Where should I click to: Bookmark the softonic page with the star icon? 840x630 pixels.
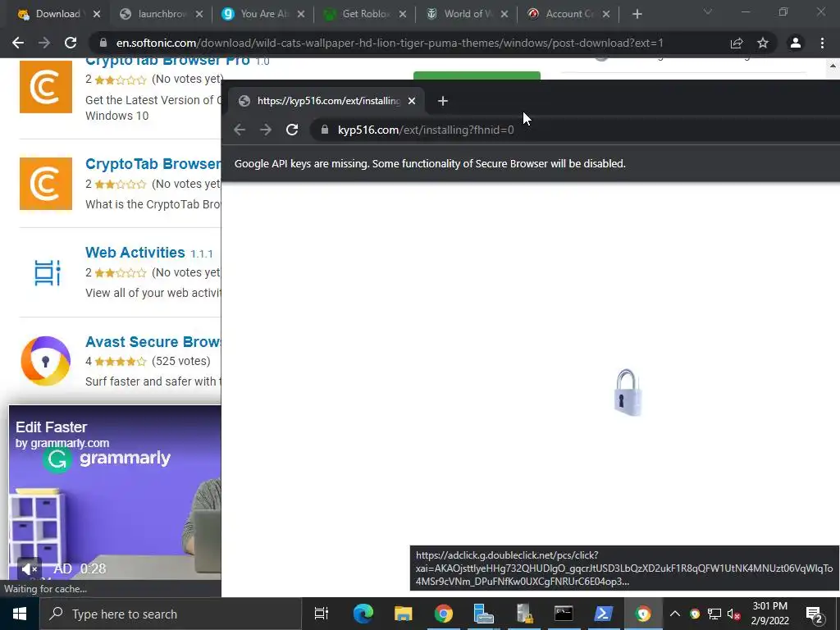pos(763,43)
